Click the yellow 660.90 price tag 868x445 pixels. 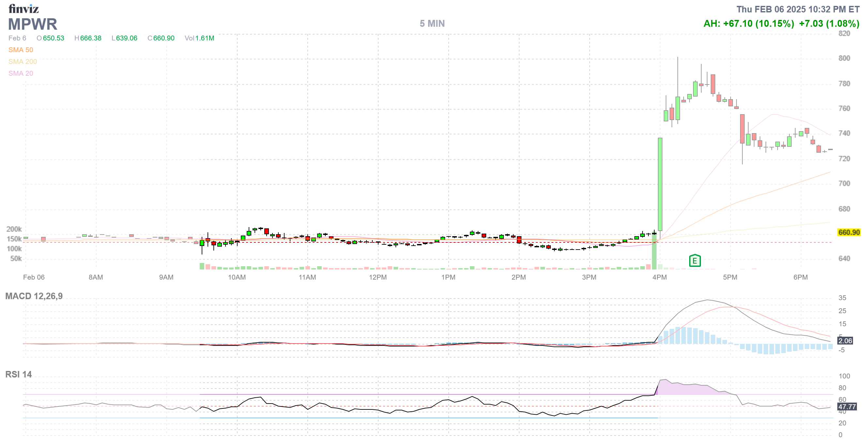coord(848,232)
